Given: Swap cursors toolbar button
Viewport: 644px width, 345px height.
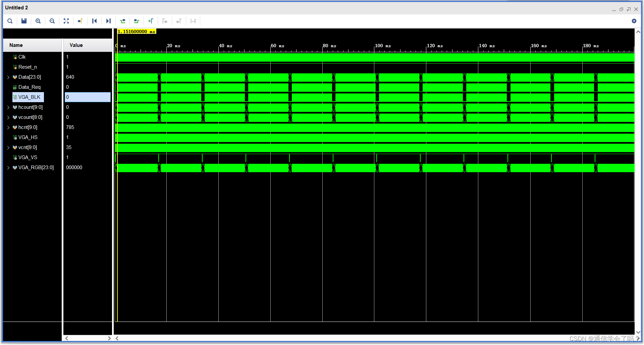Looking at the screenshot, I should (x=193, y=21).
